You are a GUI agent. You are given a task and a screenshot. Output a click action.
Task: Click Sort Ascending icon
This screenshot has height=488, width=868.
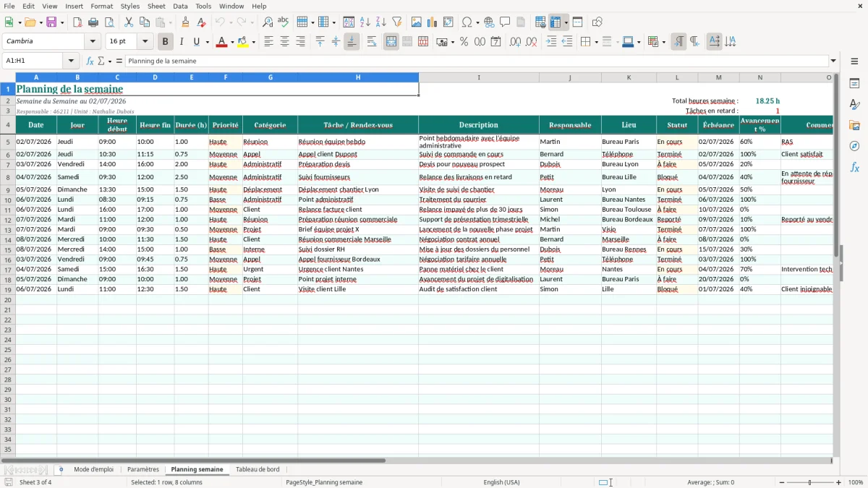pos(365,22)
